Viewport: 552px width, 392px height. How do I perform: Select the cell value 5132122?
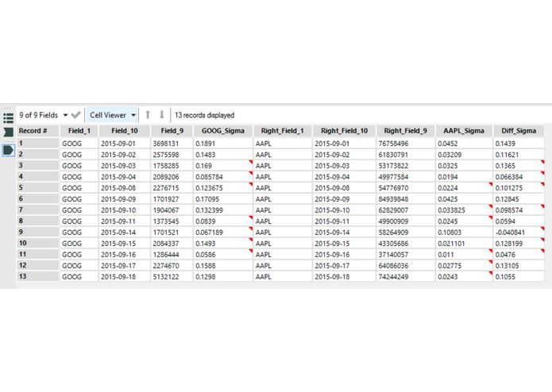pyautogui.click(x=172, y=277)
